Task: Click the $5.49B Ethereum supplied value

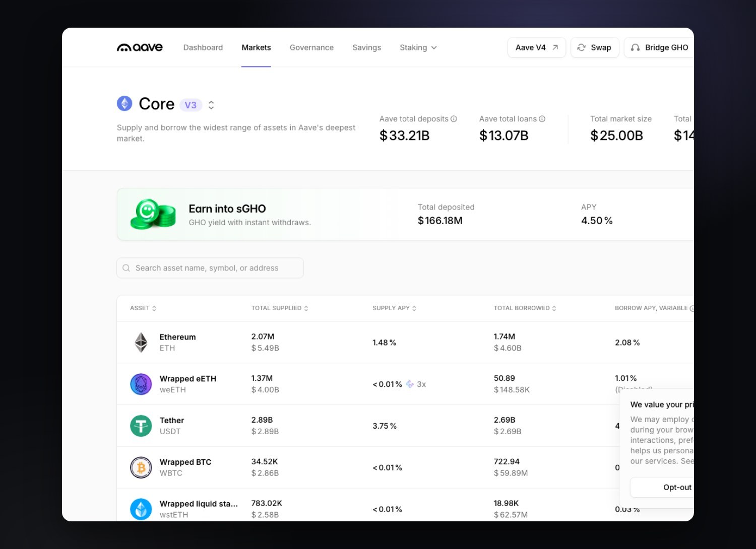Action: [265, 348]
